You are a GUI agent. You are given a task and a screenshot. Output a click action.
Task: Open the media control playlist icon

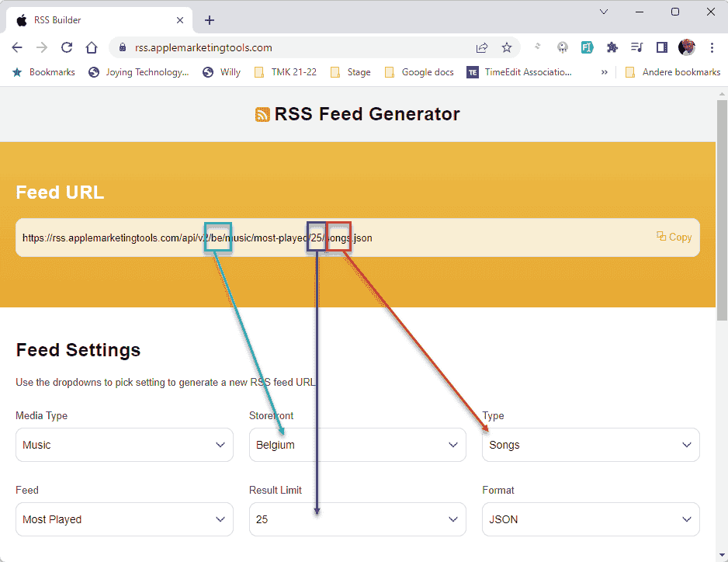tap(637, 47)
